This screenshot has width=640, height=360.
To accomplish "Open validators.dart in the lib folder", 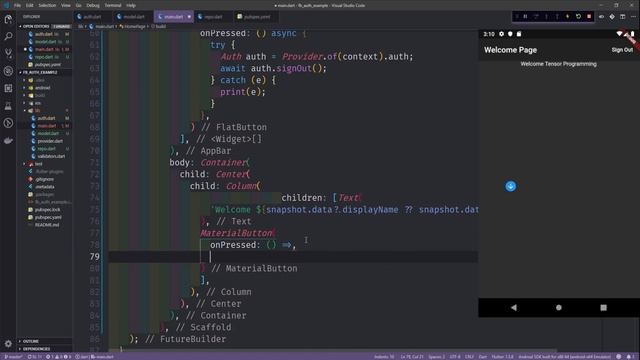I will point(51,156).
